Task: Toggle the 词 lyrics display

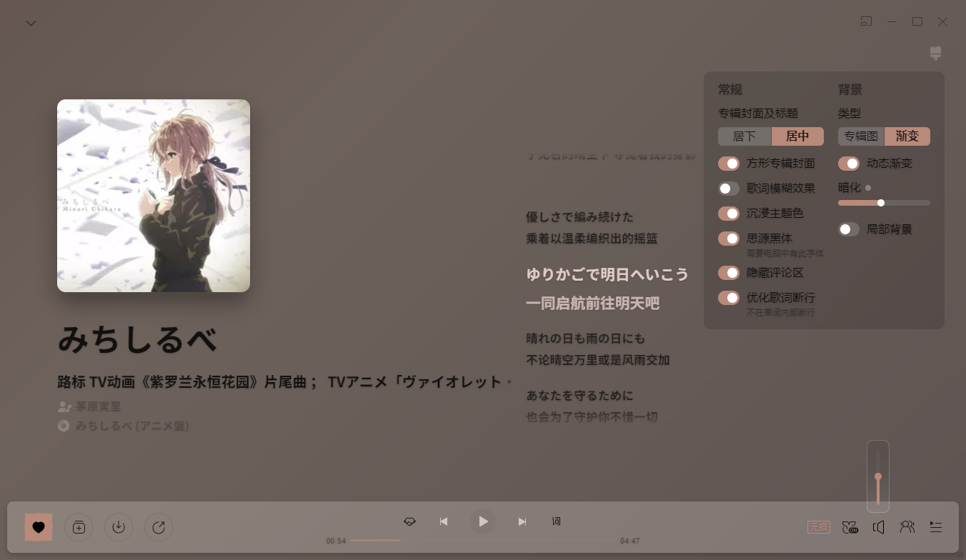Action: [x=555, y=521]
